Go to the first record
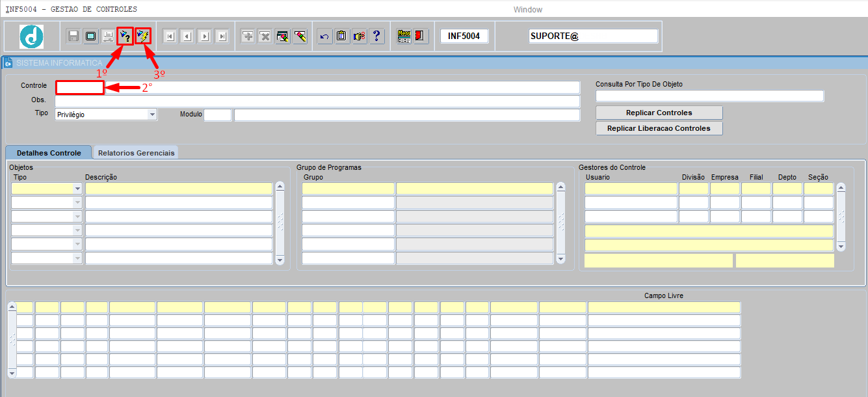Viewport: 868px width, 397px height. (170, 36)
